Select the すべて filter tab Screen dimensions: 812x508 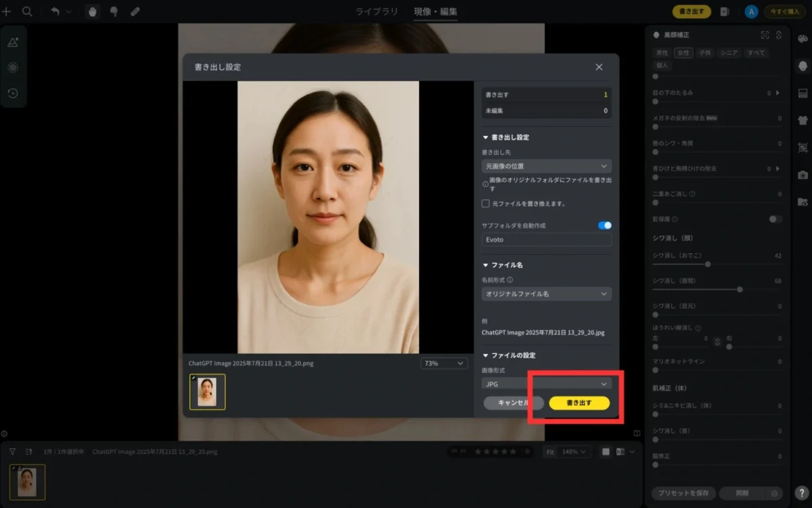point(755,53)
